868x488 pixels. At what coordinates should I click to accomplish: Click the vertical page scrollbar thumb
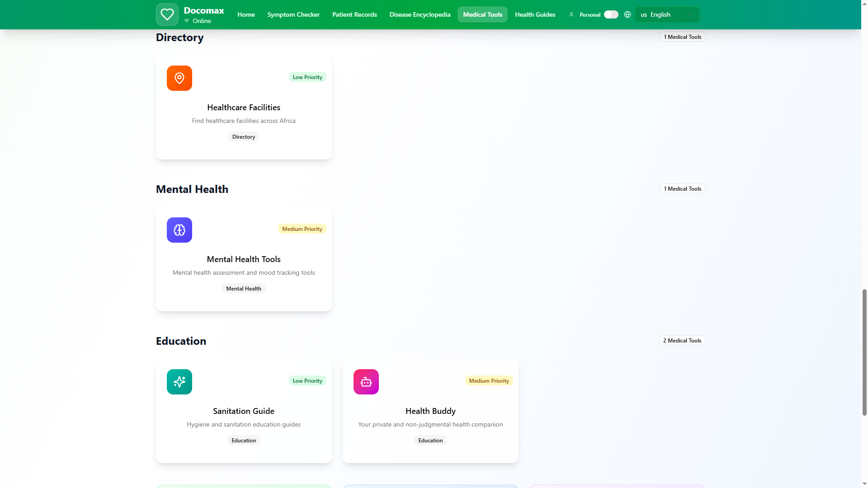(x=864, y=352)
